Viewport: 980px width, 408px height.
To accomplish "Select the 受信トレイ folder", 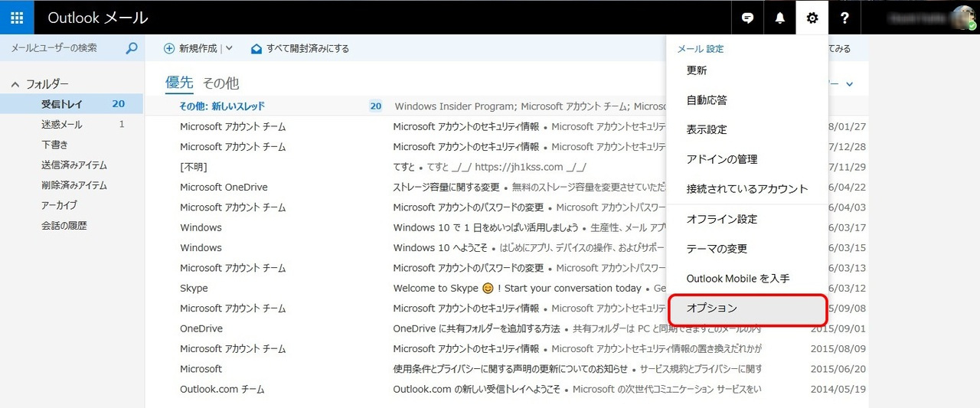I will [x=72, y=104].
